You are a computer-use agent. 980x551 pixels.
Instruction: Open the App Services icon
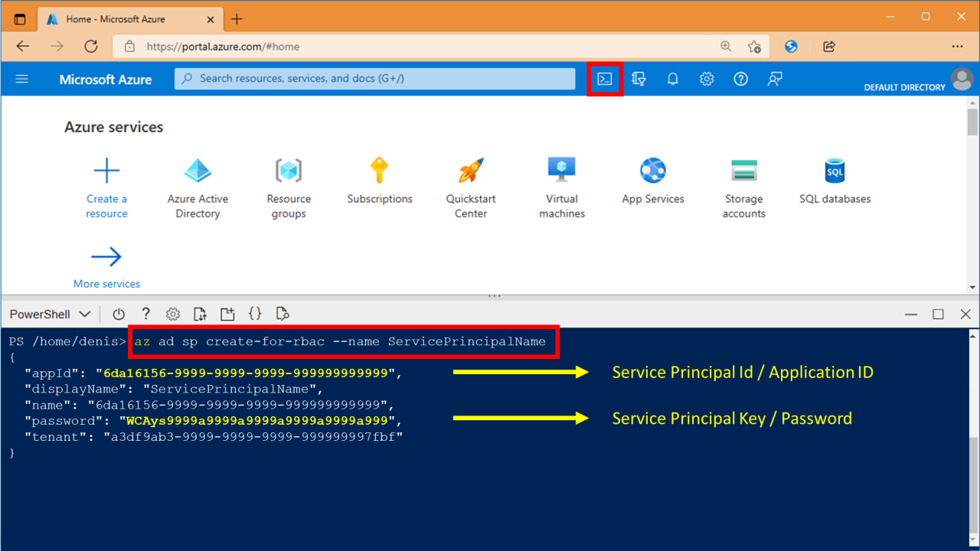click(x=653, y=170)
